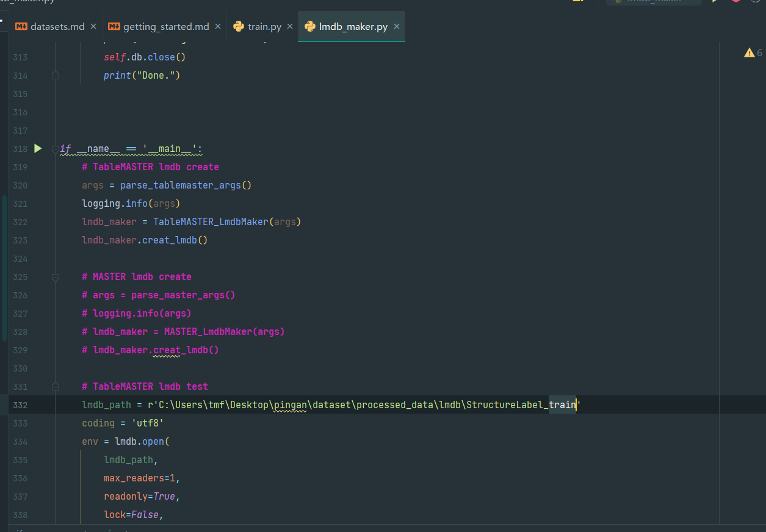766x532 pixels.
Task: Collapse the code block at line 318 fold marker
Action: point(56,148)
